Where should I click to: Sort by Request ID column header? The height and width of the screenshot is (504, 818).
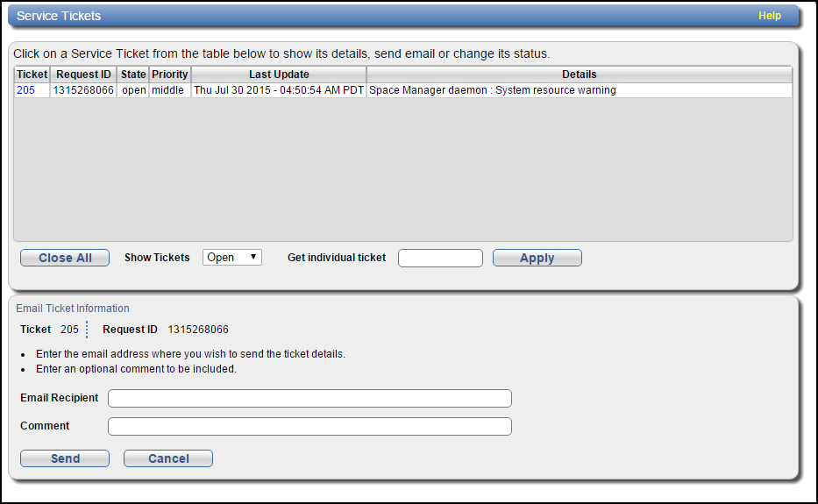tap(83, 75)
